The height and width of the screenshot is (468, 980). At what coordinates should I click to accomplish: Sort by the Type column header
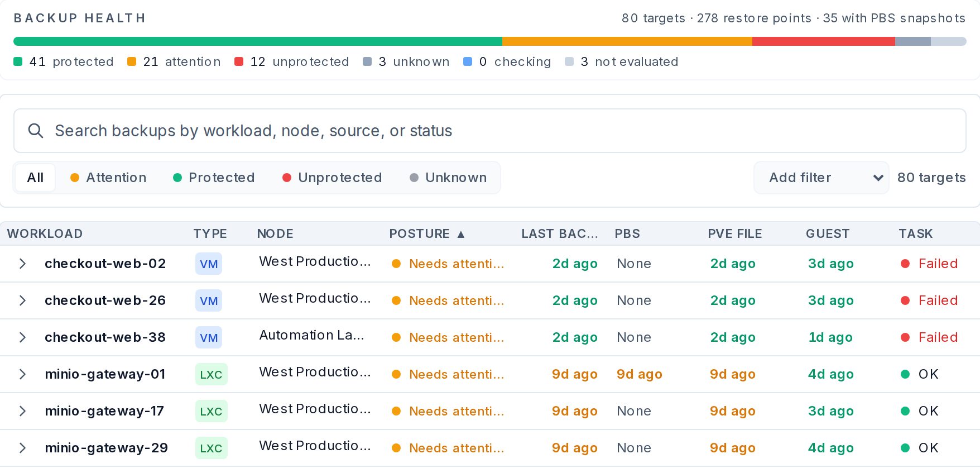210,234
